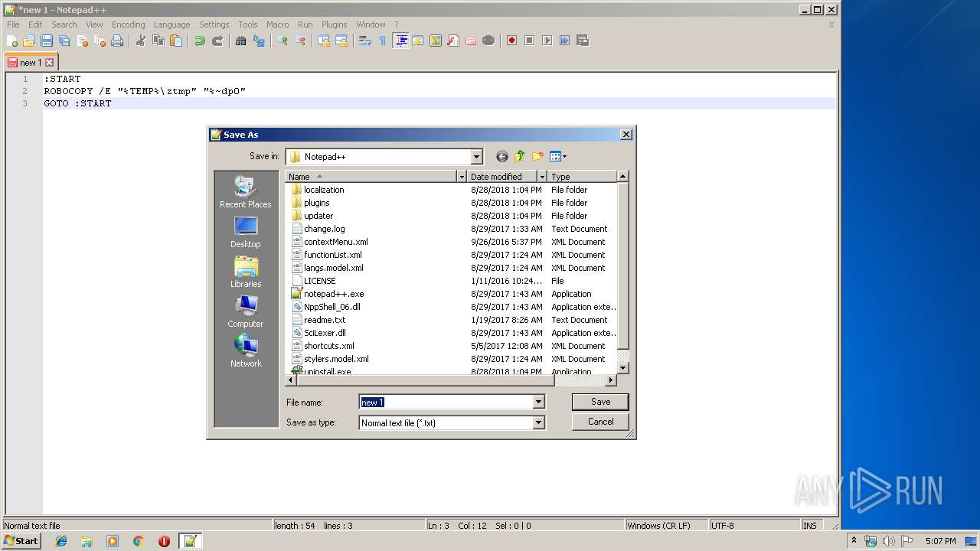The image size is (980, 551).
Task: Toggle the Indent guide toolbar icon
Action: click(400, 41)
